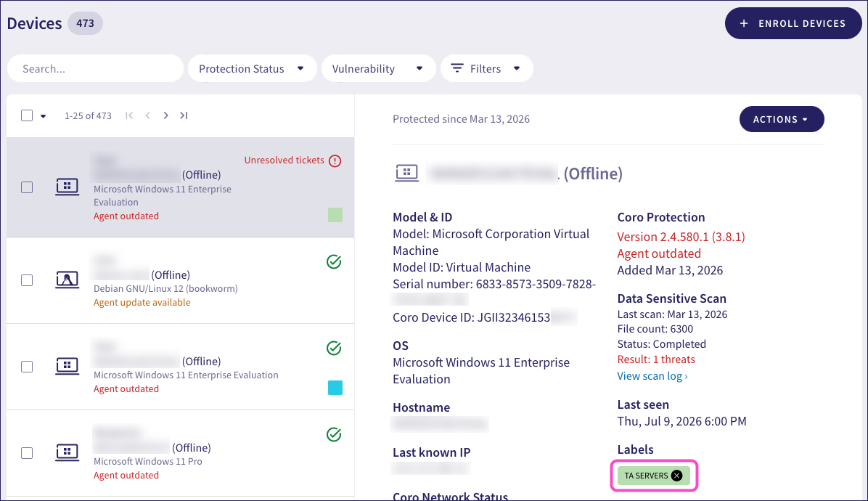The height and width of the screenshot is (501, 868).
Task: Go to the previous page of devices
Action: point(148,115)
